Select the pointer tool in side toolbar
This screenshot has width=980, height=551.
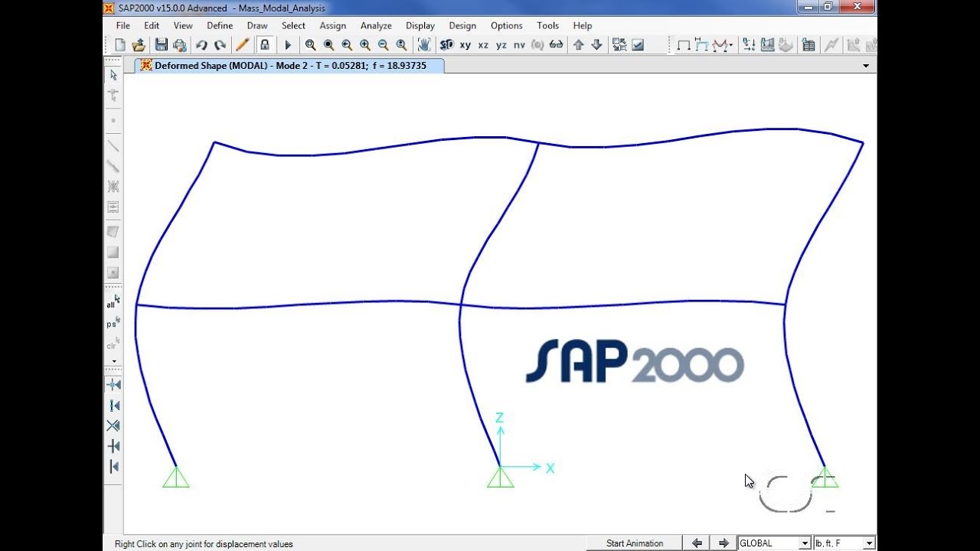(113, 75)
